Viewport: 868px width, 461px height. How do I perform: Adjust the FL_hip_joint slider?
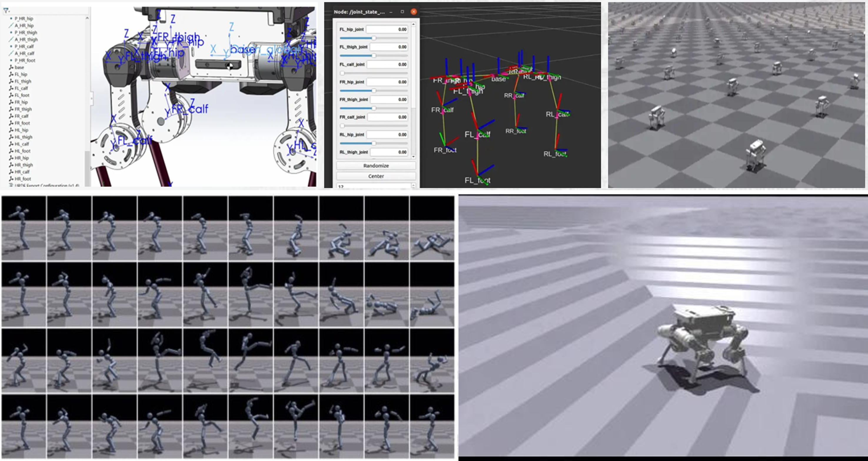click(374, 38)
